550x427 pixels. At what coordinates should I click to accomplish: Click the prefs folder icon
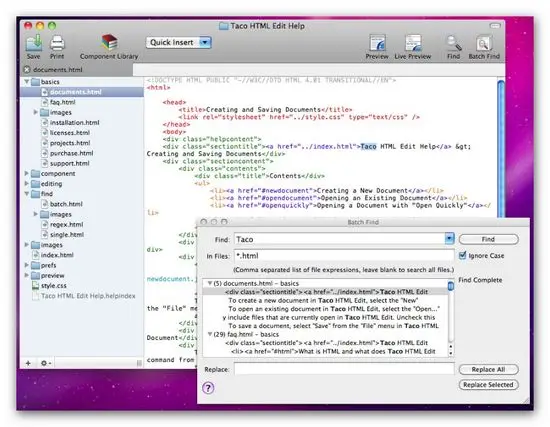35,265
